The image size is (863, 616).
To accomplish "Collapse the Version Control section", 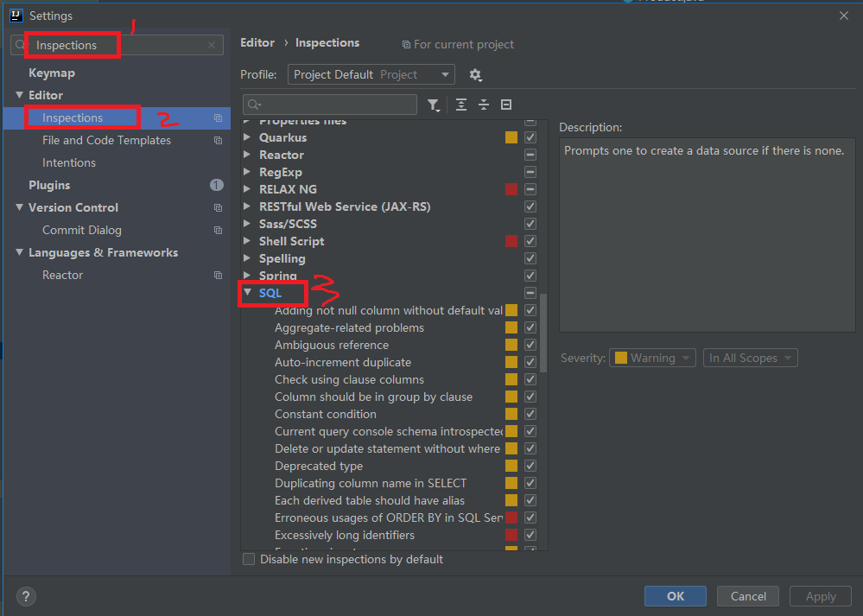I will click(19, 207).
